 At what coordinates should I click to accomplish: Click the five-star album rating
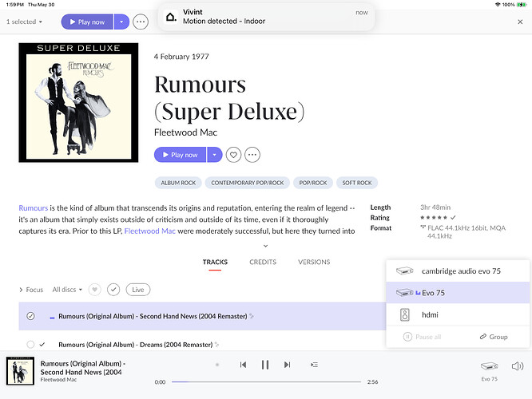click(x=434, y=218)
